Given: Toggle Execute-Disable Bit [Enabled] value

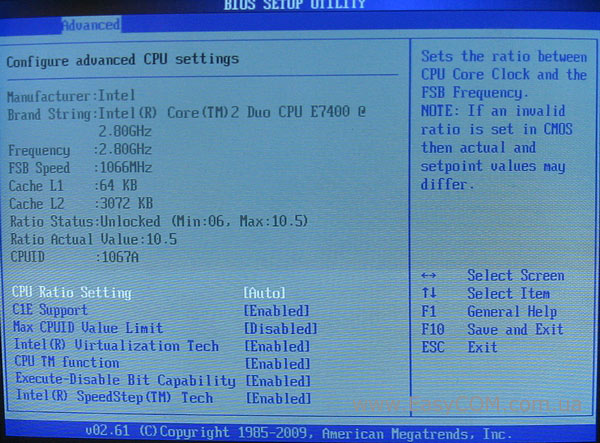Looking at the screenshot, I should pyautogui.click(x=278, y=381).
